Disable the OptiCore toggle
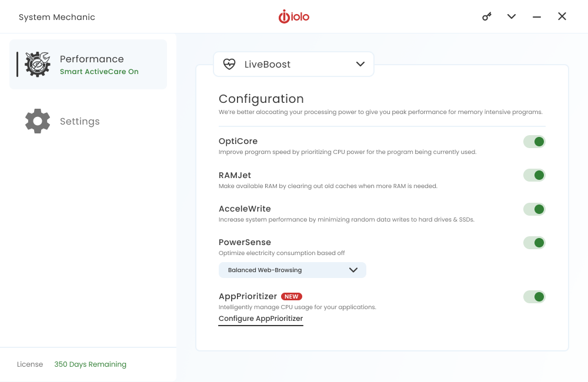The width and height of the screenshot is (588, 382). (x=534, y=142)
